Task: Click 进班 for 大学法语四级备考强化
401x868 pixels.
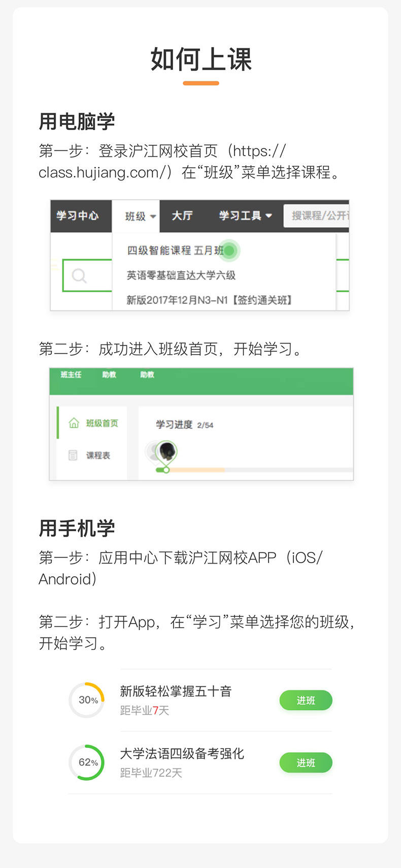Action: 306,763
